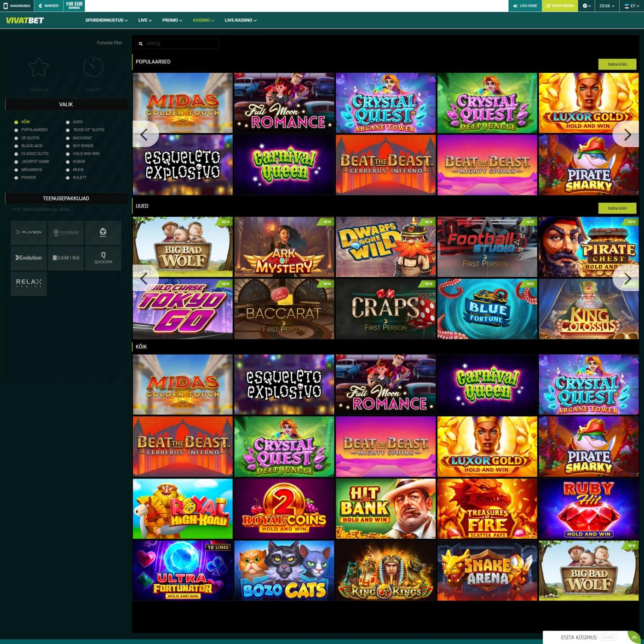
Task: Click Logi sisse login button
Action: coord(525,6)
